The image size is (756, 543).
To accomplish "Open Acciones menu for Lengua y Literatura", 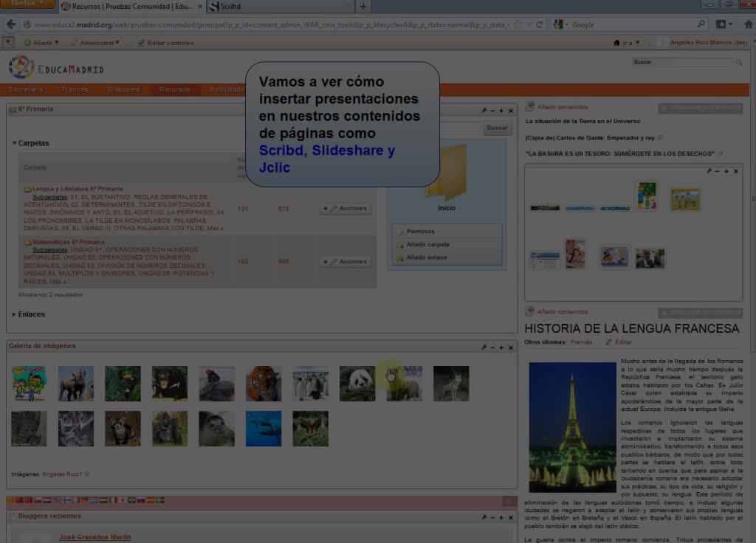I will click(346, 209).
